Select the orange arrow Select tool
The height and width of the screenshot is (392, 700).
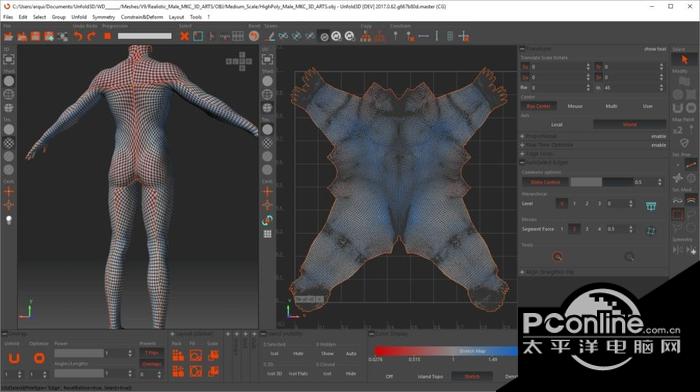pyautogui.click(x=684, y=59)
